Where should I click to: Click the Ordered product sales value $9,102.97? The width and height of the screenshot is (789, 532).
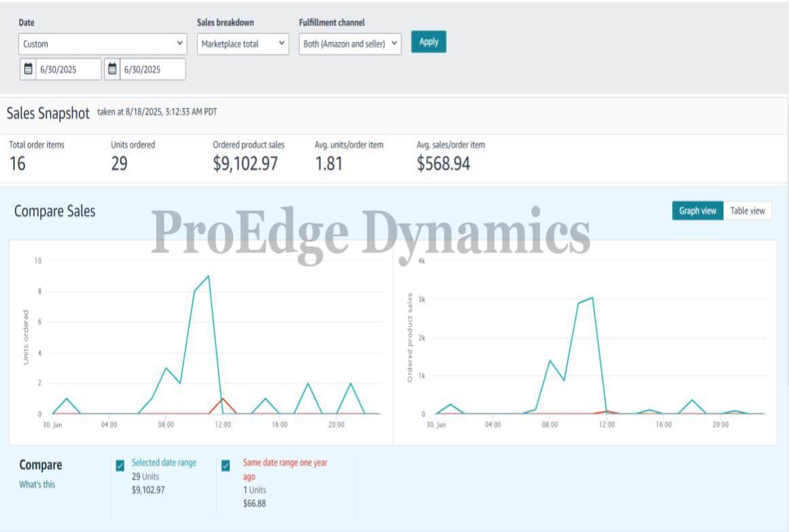245,163
